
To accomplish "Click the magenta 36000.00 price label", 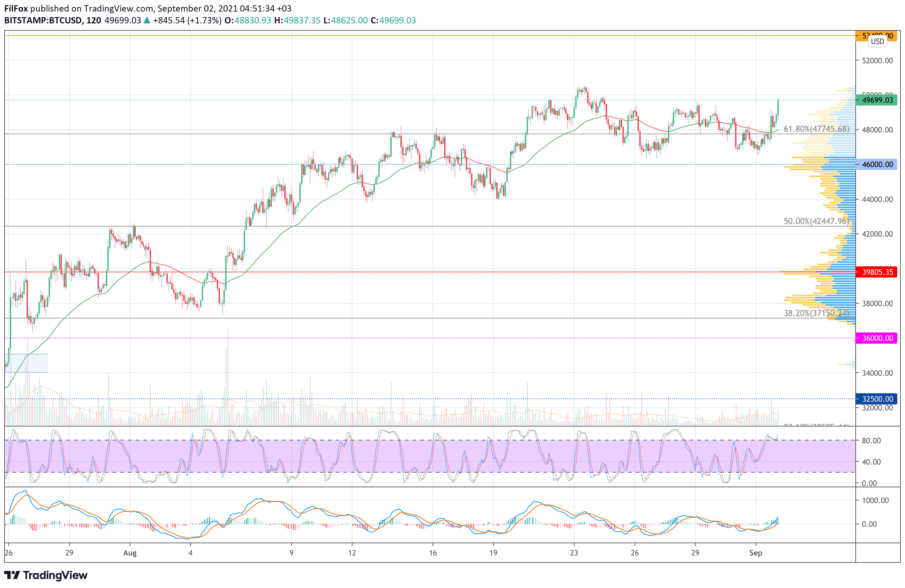I will 876,338.
